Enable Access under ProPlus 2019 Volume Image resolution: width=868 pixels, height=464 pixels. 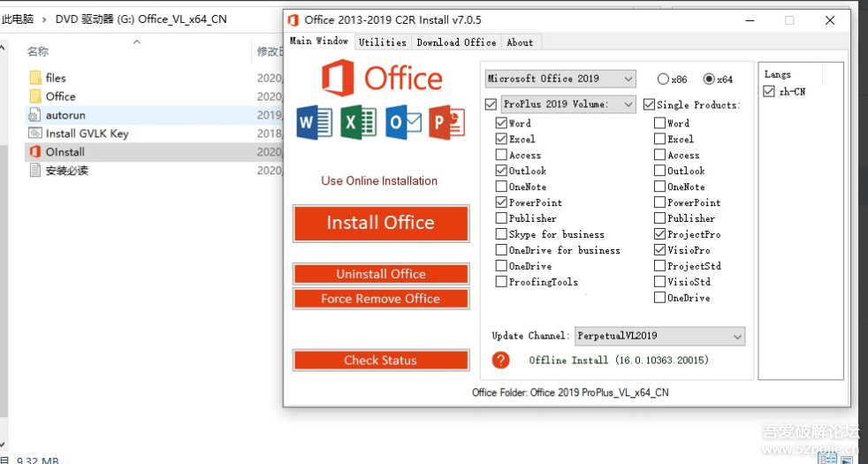(x=501, y=155)
